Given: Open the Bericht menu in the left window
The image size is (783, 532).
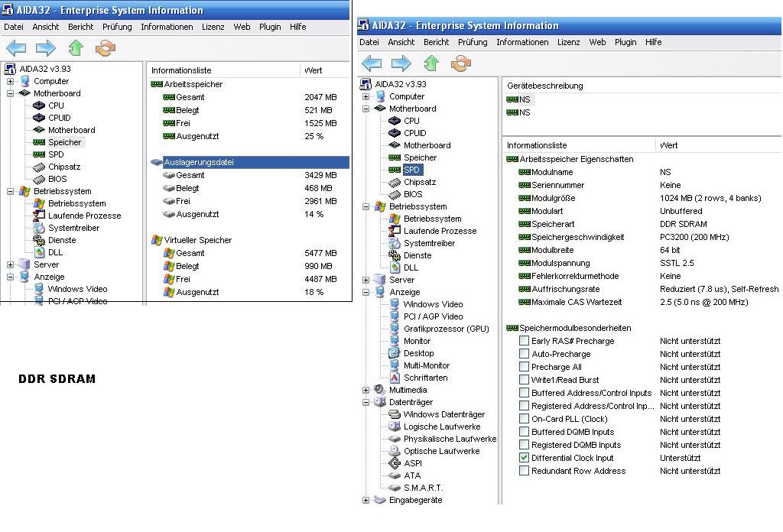Looking at the screenshot, I should 80,27.
